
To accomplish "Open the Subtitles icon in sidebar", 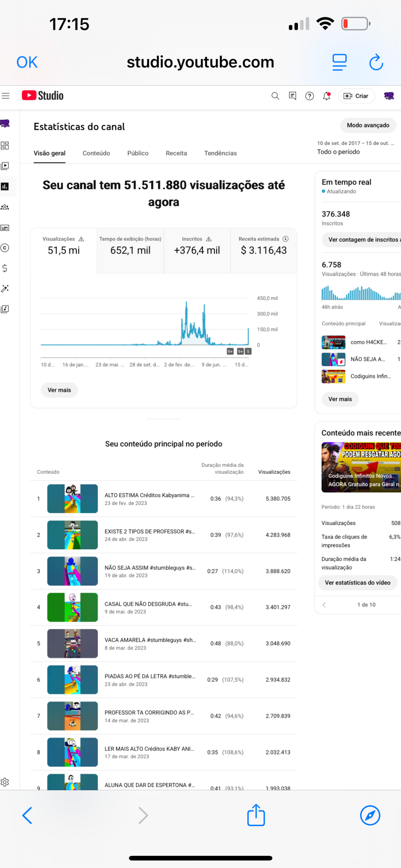I will pos(5,228).
